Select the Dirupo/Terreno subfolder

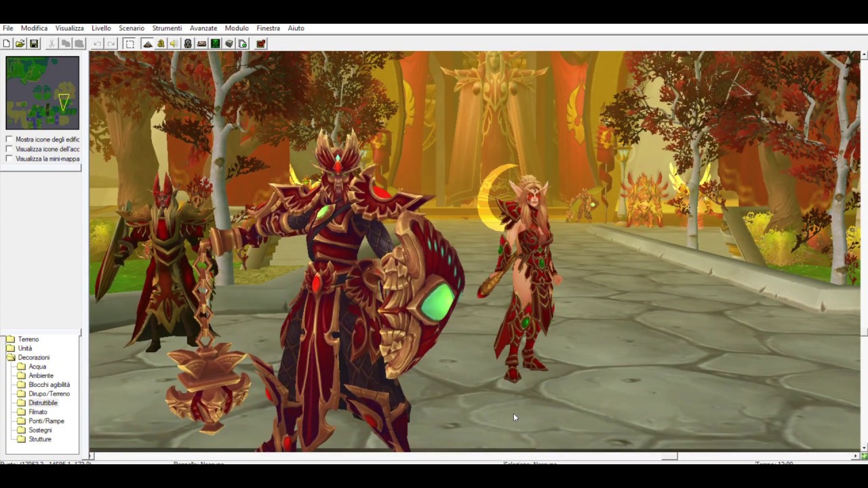[49, 394]
